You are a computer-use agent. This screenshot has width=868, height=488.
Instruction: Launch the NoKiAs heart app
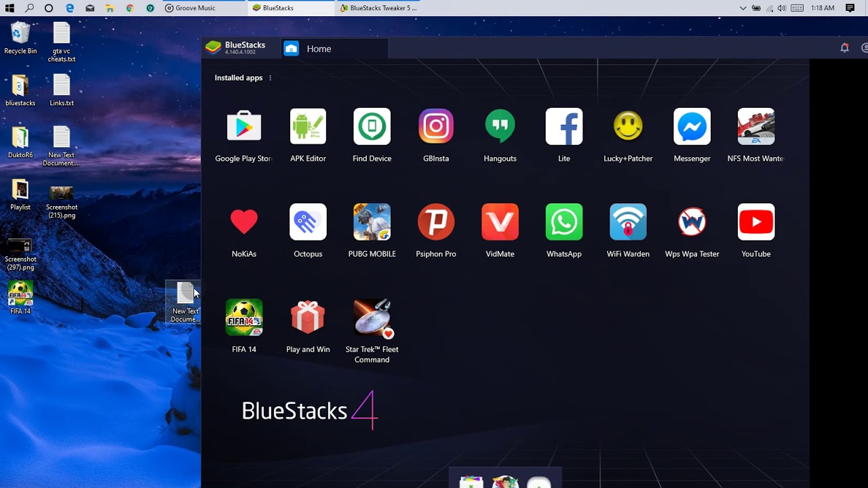[x=244, y=222]
